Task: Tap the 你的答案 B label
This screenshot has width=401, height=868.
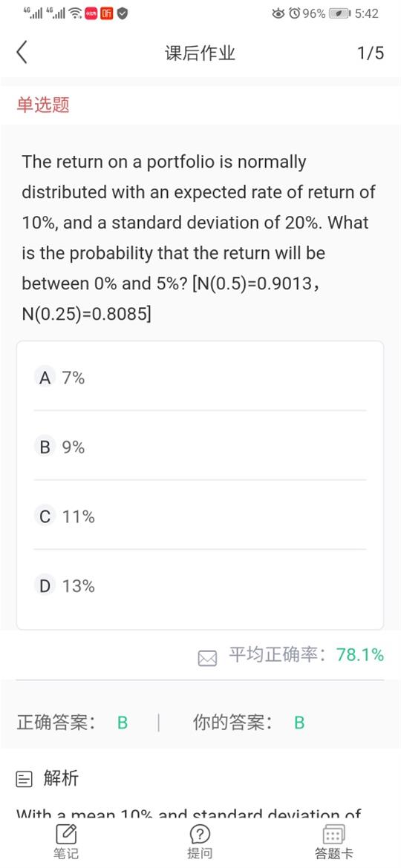Action: [249, 723]
